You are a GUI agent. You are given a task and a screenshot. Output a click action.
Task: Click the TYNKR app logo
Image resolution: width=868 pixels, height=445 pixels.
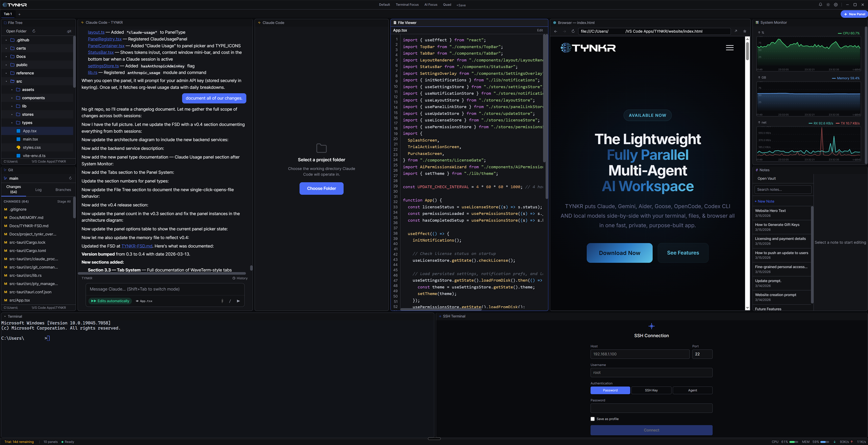(x=15, y=5)
